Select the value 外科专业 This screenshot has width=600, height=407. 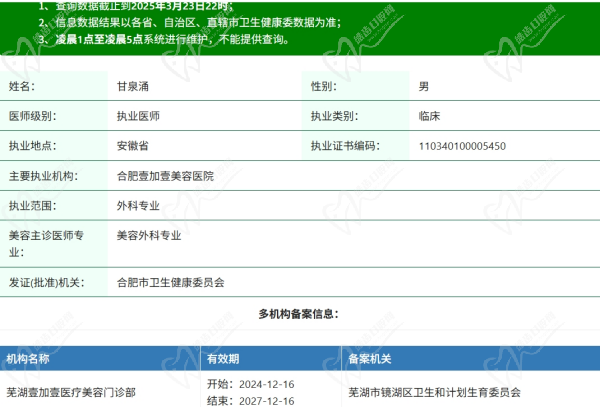(138, 206)
